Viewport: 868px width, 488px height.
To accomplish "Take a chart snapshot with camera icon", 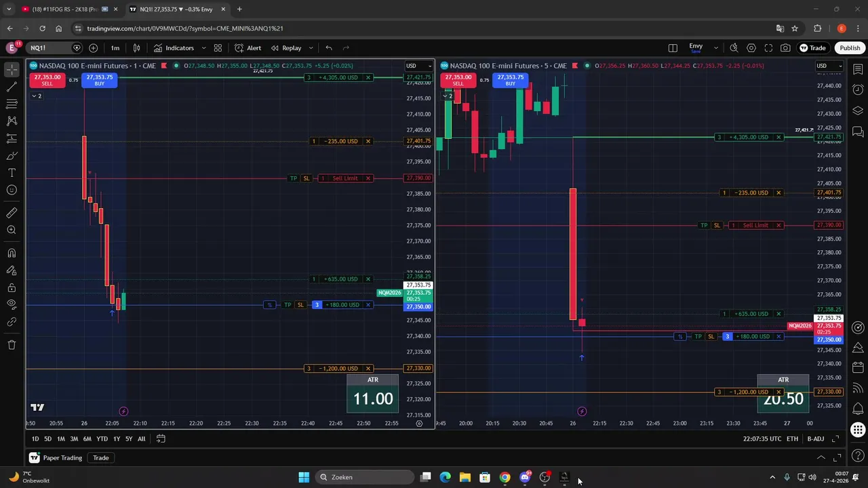I will pyautogui.click(x=785, y=48).
